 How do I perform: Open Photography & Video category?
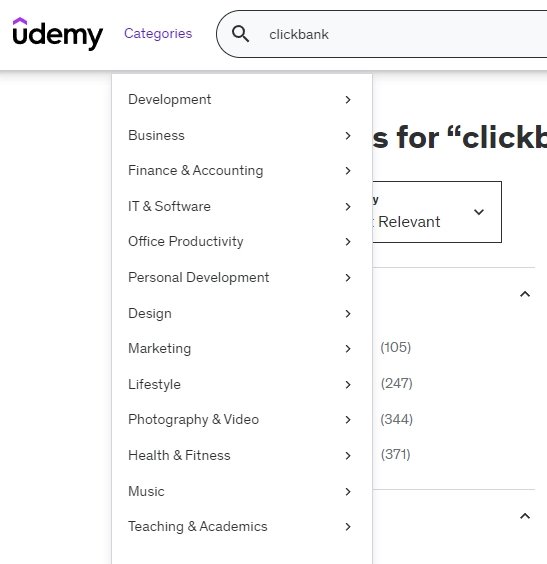240,420
